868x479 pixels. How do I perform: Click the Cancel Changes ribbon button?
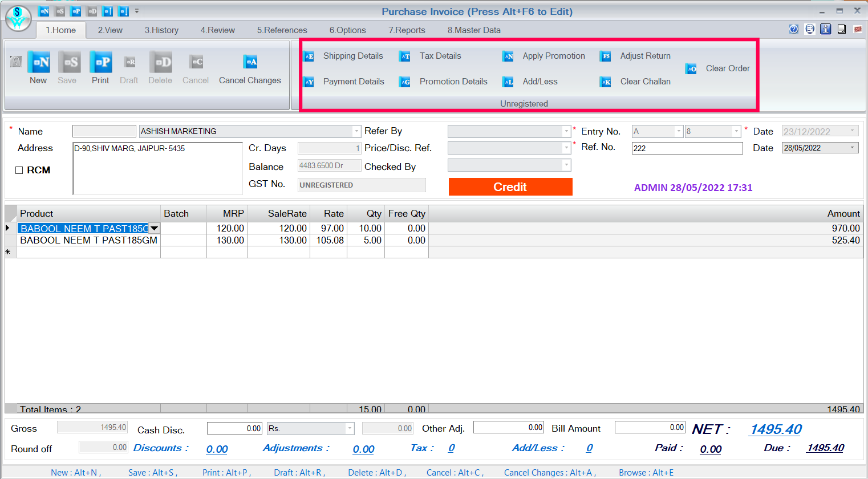pyautogui.click(x=250, y=70)
